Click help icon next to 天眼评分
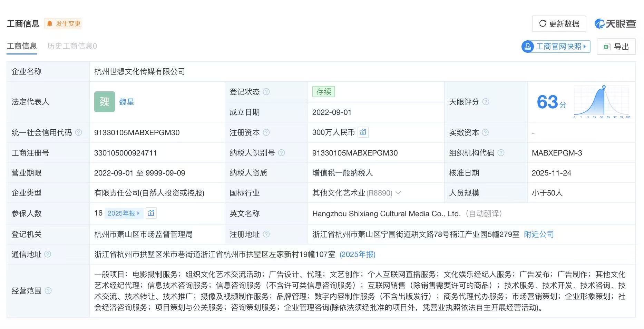644x329 pixels. pyautogui.click(x=486, y=102)
